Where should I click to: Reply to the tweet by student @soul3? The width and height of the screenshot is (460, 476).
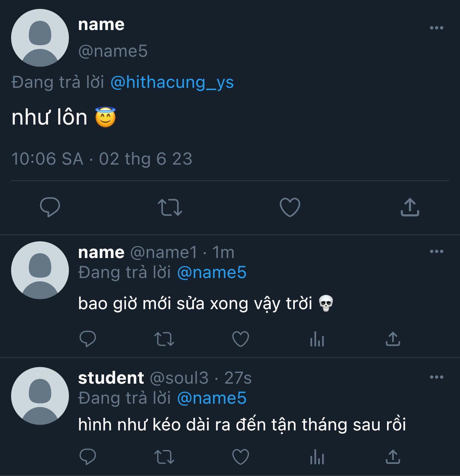(x=88, y=457)
